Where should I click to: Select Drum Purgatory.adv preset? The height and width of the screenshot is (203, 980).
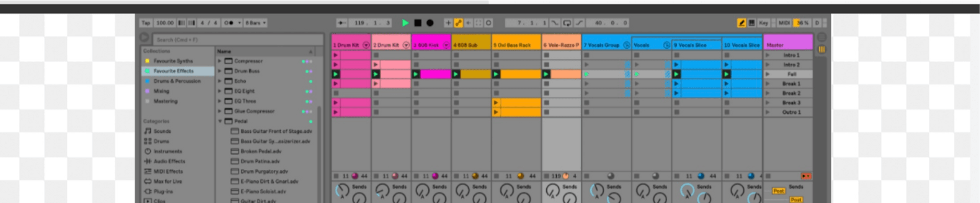click(264, 171)
